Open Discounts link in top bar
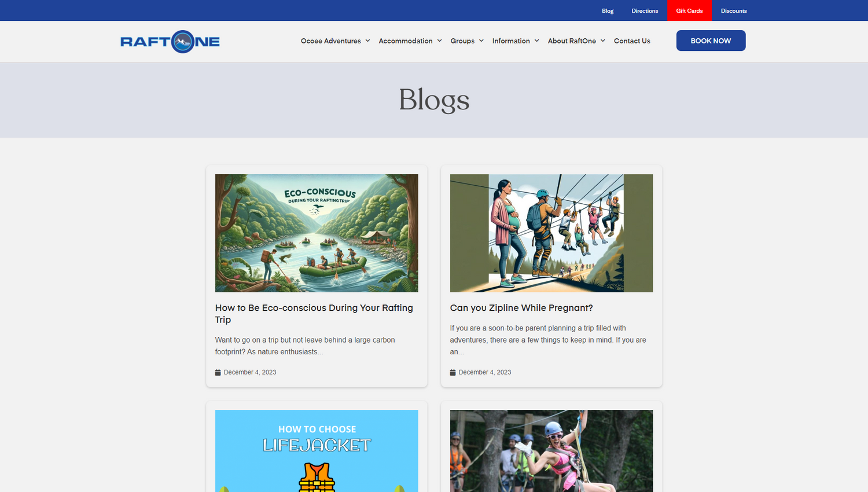This screenshot has width=868, height=492. 734,10
